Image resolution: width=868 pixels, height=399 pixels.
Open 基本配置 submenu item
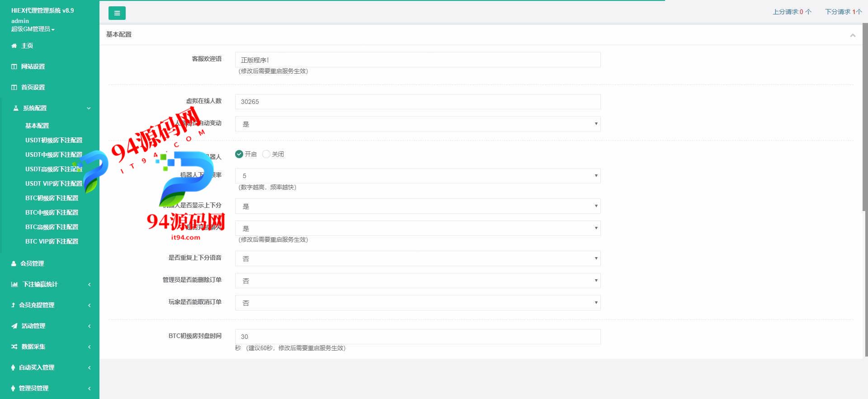click(37, 126)
